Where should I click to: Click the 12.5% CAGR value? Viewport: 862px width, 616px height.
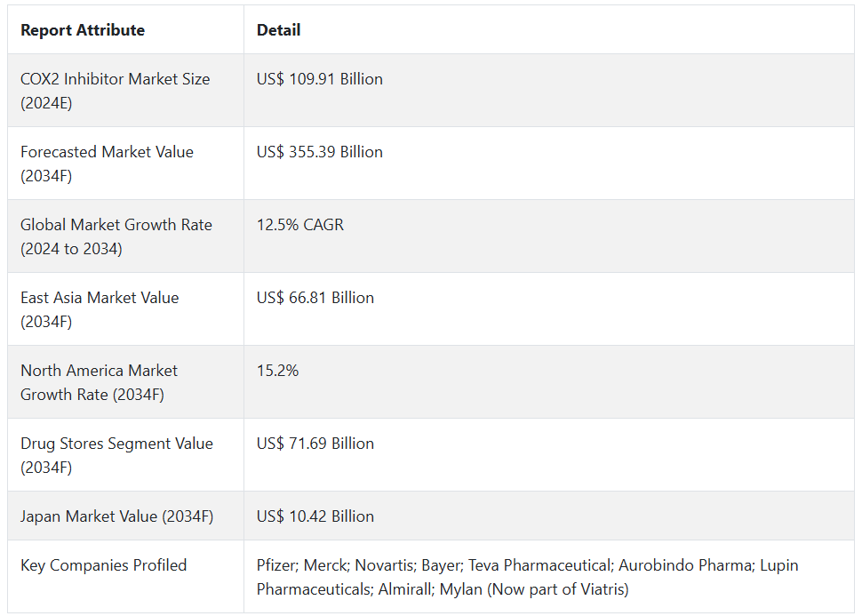(300, 225)
